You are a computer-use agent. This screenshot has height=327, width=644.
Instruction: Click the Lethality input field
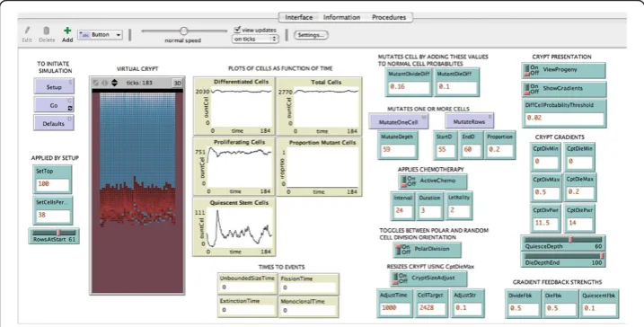459,211
